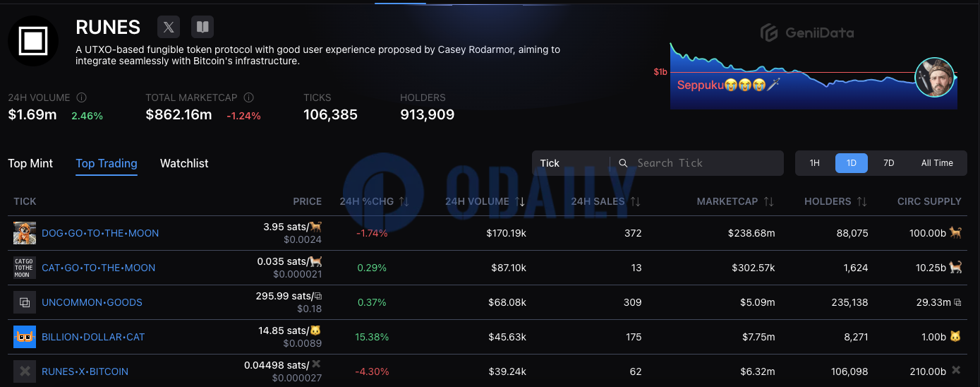The image size is (980, 387).
Task: Click the RUNES protocol logo
Action: tap(33, 41)
